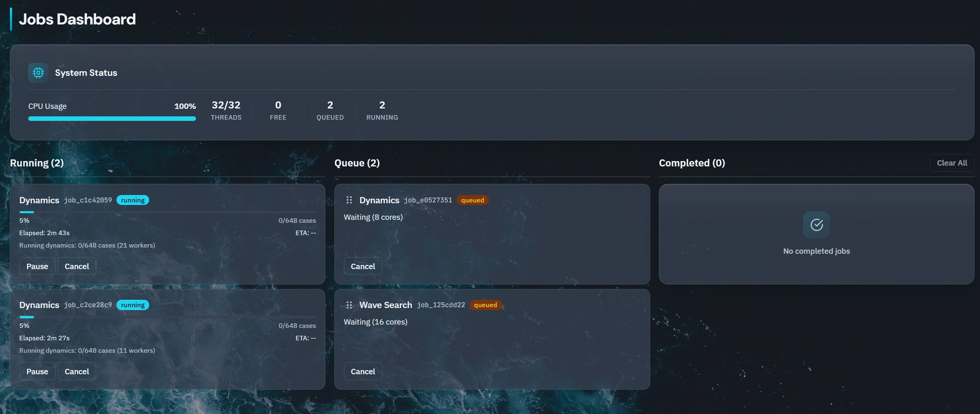
Task: Cancel the queued Dynamics job_e0527351
Action: [363, 266]
